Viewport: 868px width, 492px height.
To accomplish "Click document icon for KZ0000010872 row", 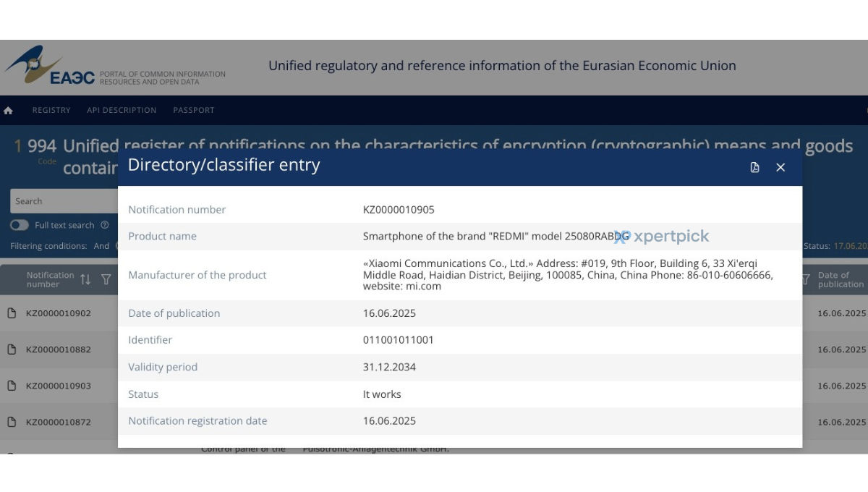I will [x=12, y=422].
